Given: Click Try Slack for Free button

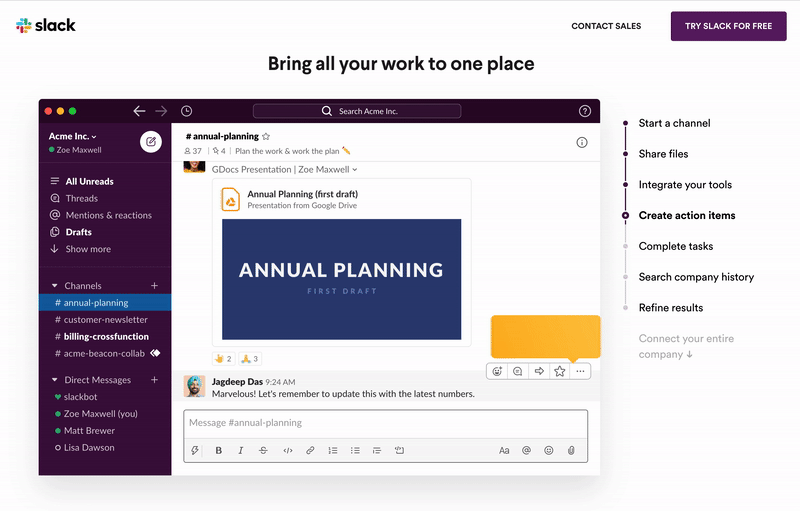Looking at the screenshot, I should pyautogui.click(x=728, y=26).
